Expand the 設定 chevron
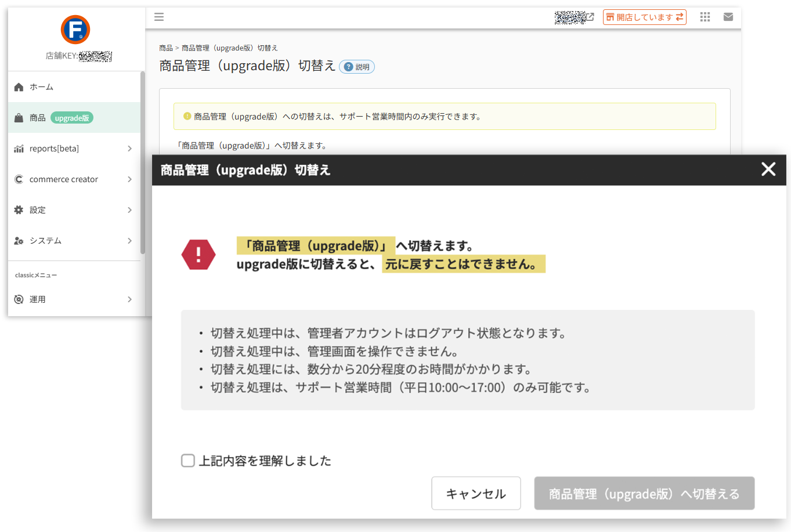This screenshot has width=791, height=532. point(129,210)
